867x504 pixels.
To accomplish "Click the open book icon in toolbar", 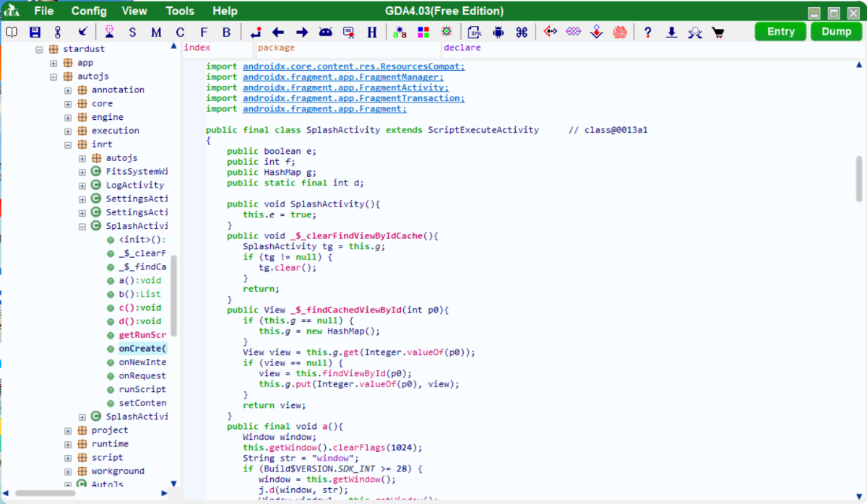I will coord(12,32).
